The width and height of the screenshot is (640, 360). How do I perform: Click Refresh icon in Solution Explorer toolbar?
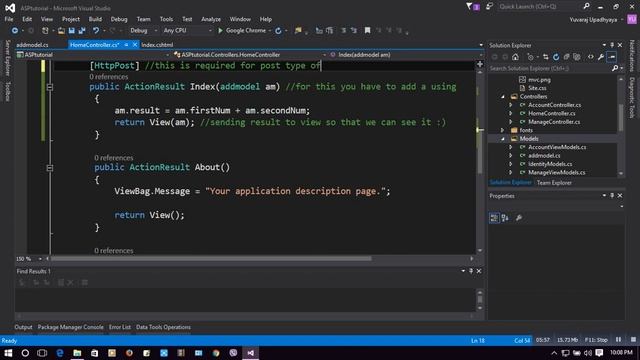(x=556, y=57)
